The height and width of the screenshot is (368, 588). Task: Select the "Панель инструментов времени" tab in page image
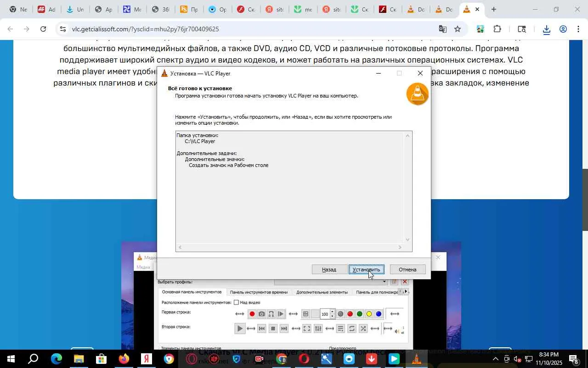pyautogui.click(x=259, y=292)
